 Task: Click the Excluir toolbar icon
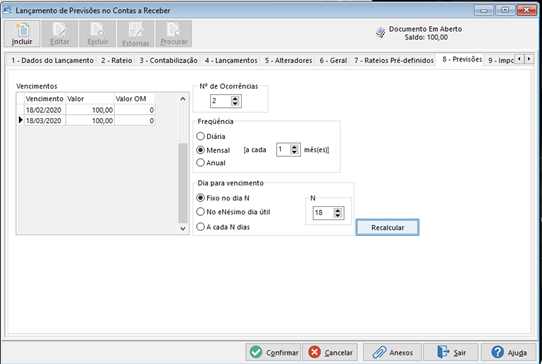coord(97,34)
